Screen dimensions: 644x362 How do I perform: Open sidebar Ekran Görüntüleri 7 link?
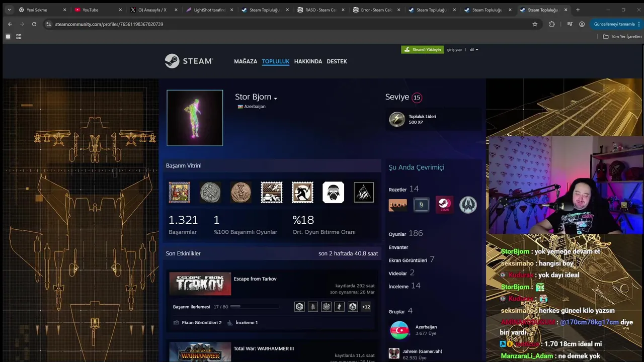tap(412, 260)
